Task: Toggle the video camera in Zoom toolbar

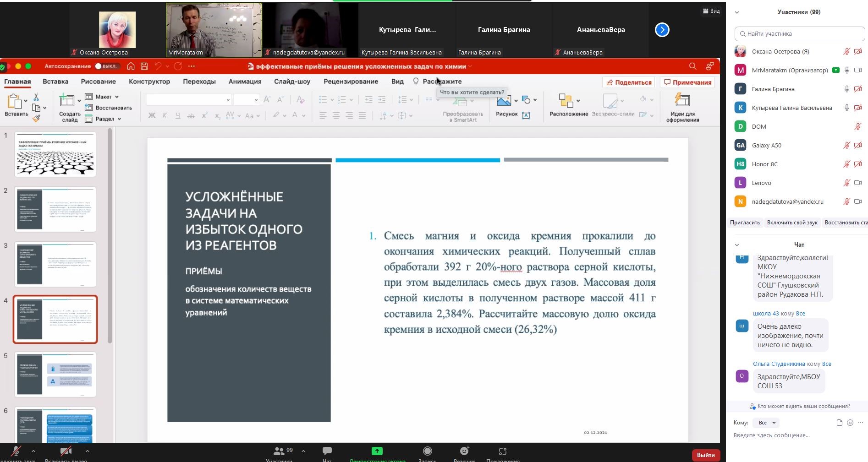Action: pyautogui.click(x=66, y=451)
